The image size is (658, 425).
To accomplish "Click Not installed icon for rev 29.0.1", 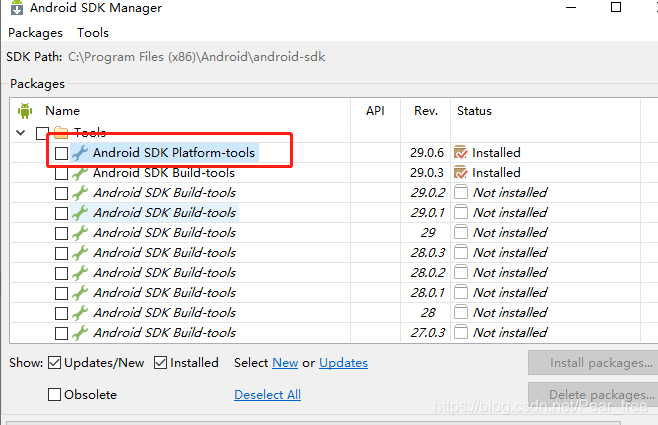I will (461, 212).
